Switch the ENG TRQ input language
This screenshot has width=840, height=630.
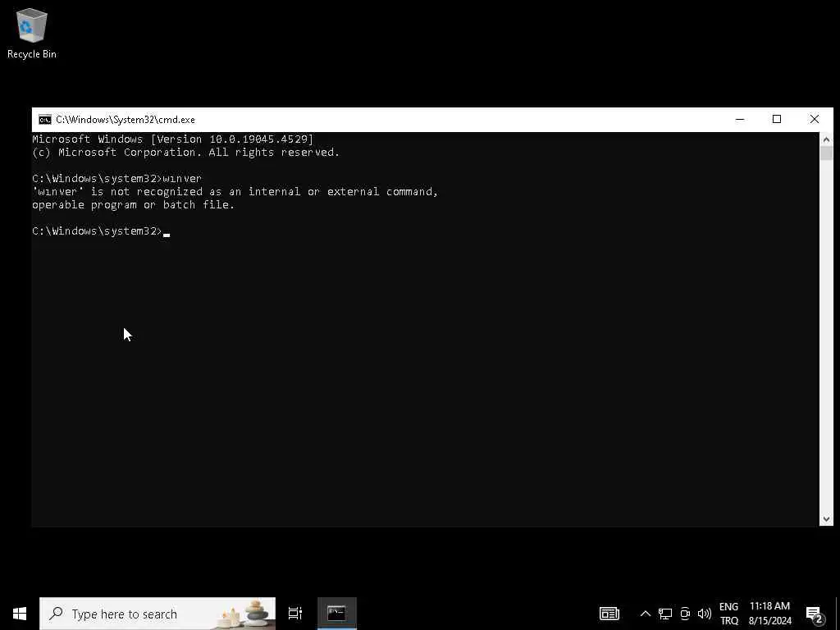coord(728,614)
